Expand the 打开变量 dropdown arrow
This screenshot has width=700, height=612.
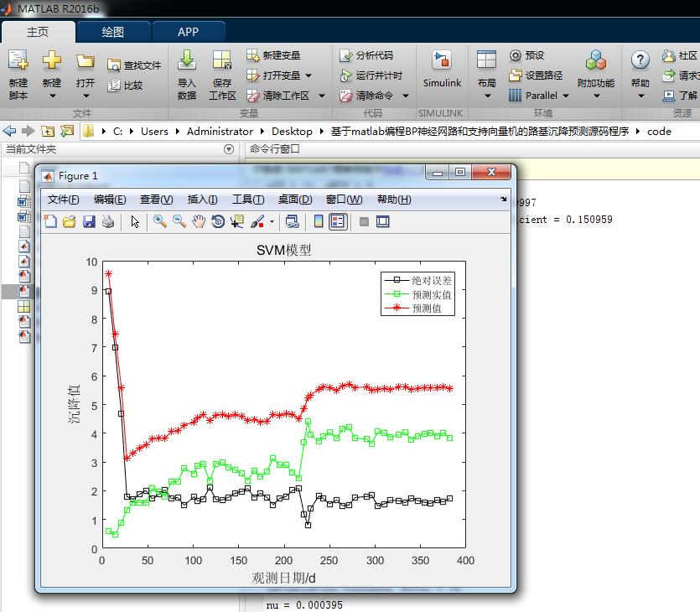click(x=309, y=76)
